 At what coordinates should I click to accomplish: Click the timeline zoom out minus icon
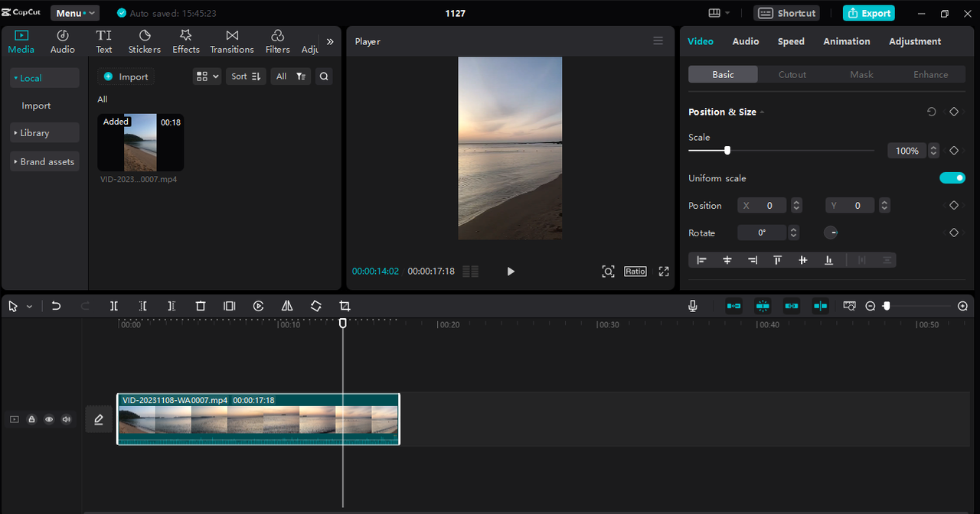(871, 306)
